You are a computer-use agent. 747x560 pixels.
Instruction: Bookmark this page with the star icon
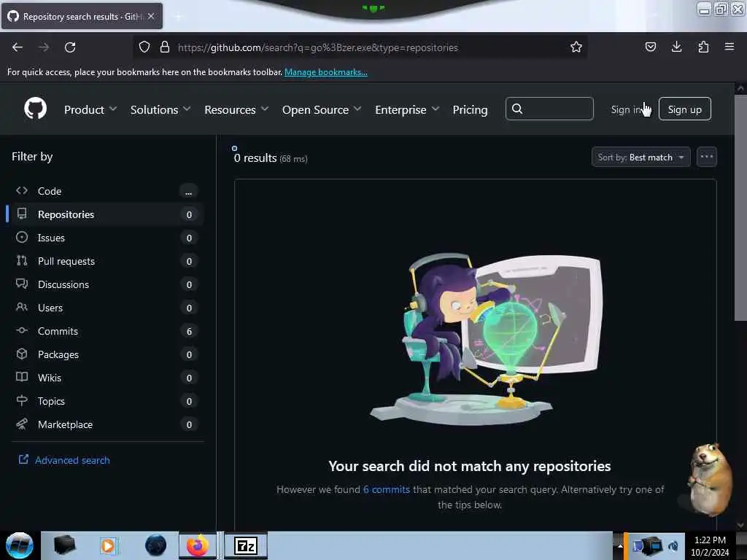pyautogui.click(x=576, y=47)
